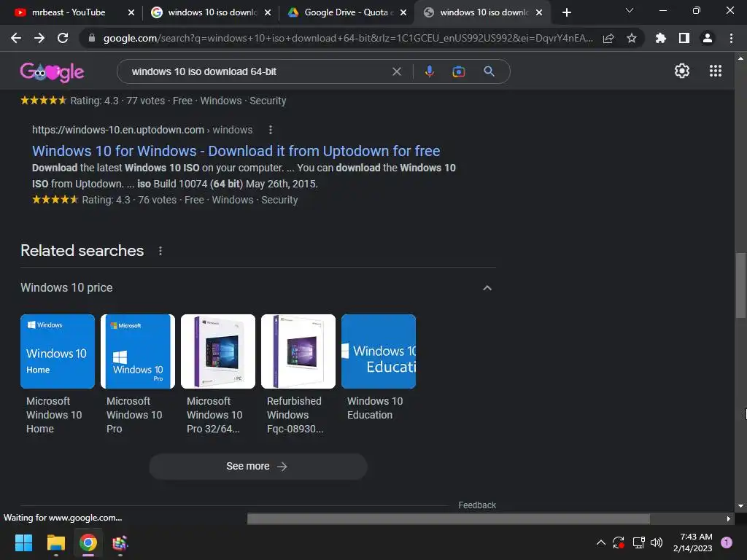The height and width of the screenshot is (560, 747).
Task: Open sync update tray icon
Action: [619, 542]
